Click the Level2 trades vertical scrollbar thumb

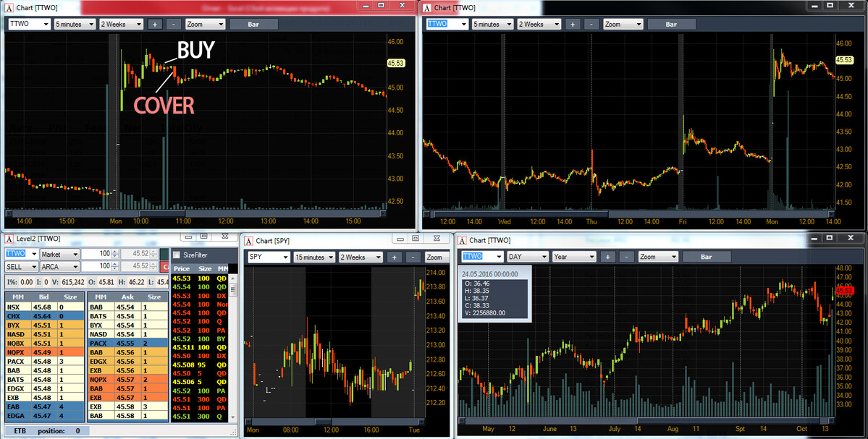coord(233,290)
